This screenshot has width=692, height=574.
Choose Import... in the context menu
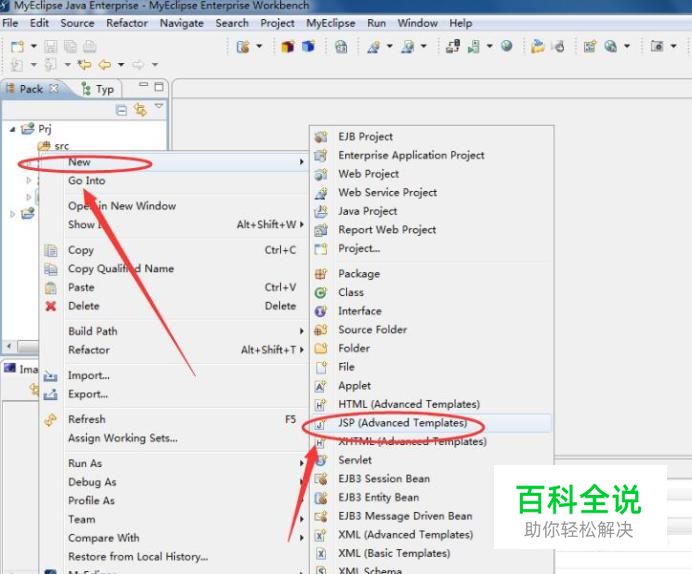tap(174, 375)
